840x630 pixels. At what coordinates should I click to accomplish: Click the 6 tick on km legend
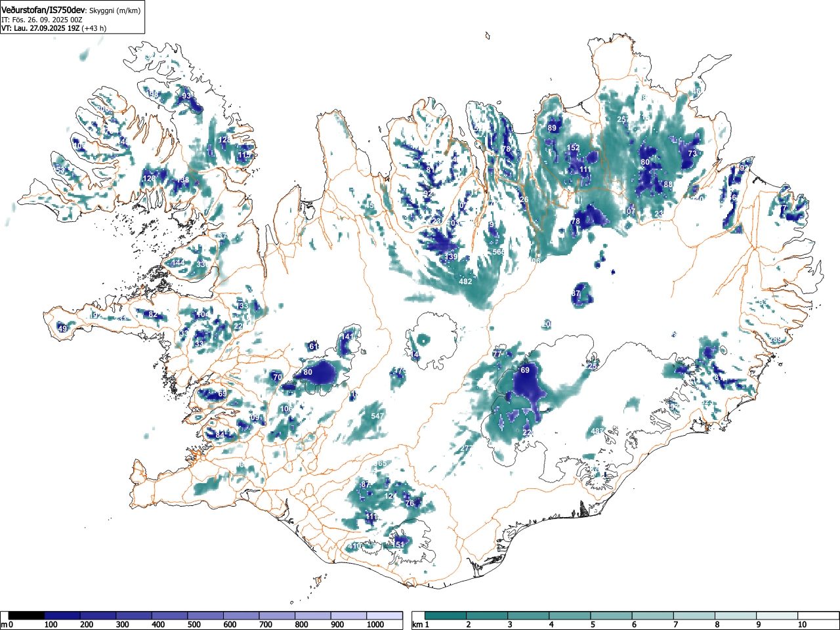(x=634, y=625)
